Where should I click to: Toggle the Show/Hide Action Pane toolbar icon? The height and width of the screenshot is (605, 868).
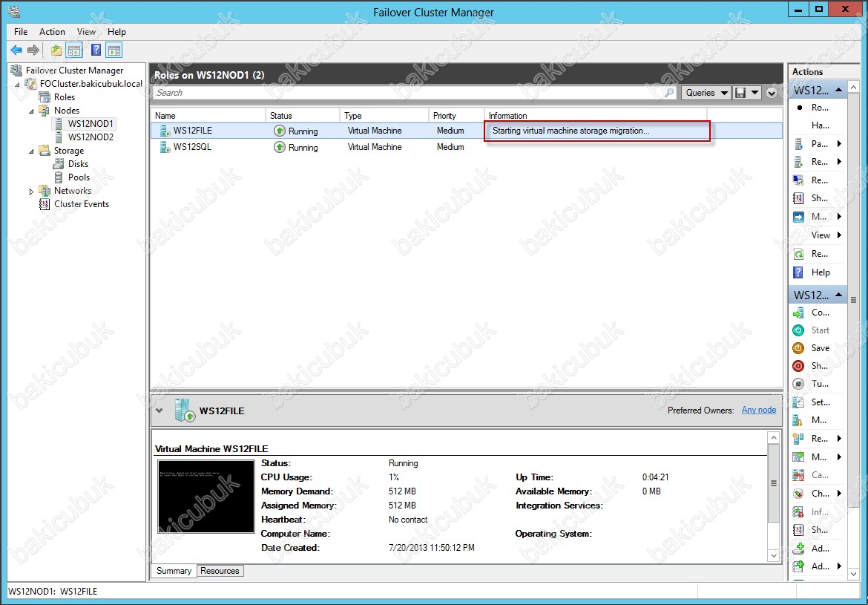tap(114, 50)
